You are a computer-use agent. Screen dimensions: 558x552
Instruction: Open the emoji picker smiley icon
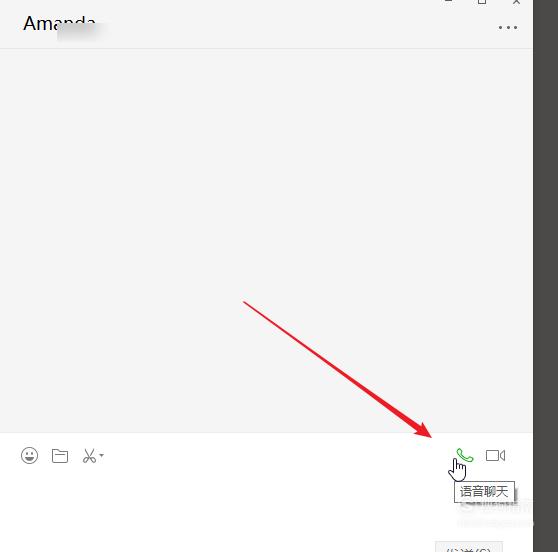[29, 455]
